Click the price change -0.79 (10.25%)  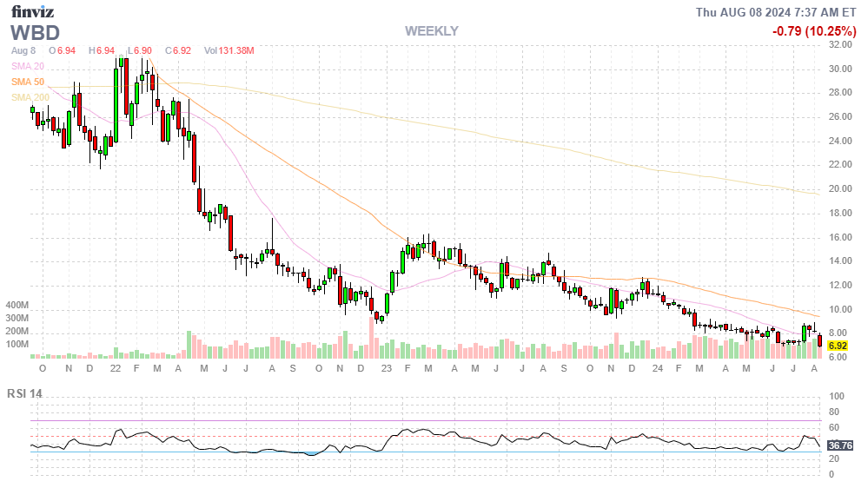point(814,31)
